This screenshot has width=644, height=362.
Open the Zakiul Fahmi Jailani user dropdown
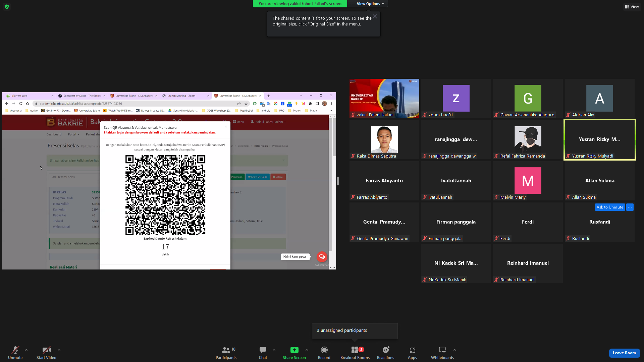(268, 122)
